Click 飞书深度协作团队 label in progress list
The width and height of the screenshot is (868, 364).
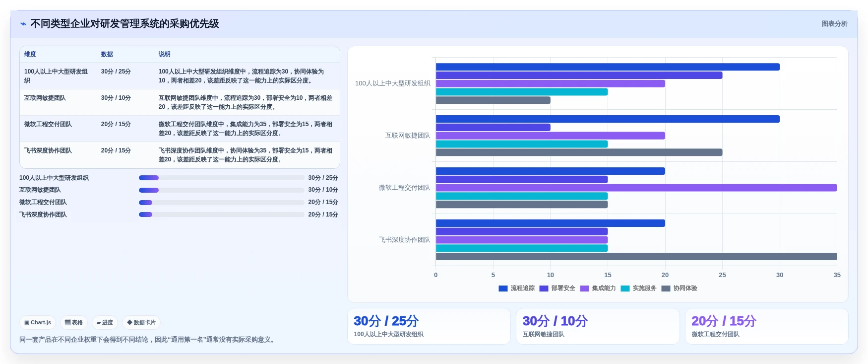(x=43, y=215)
